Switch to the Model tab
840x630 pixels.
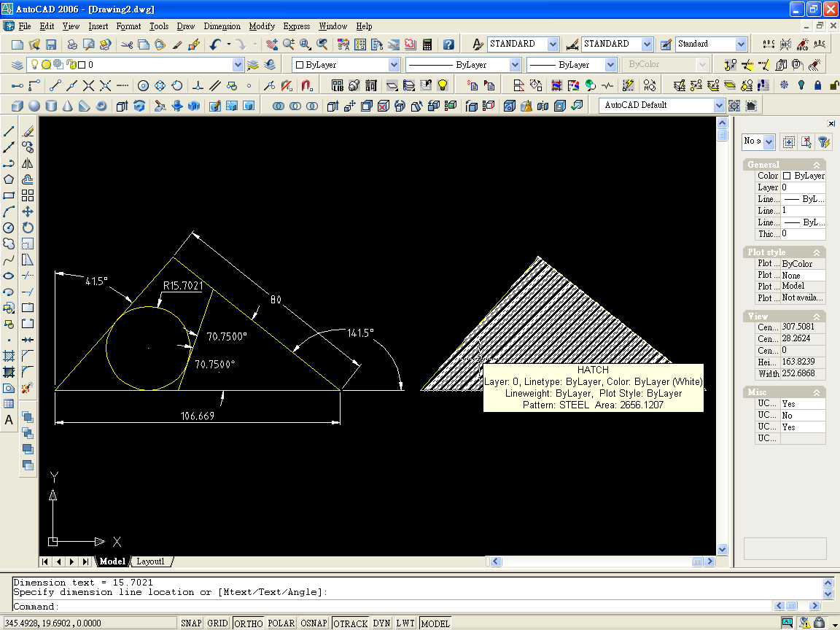tap(112, 561)
